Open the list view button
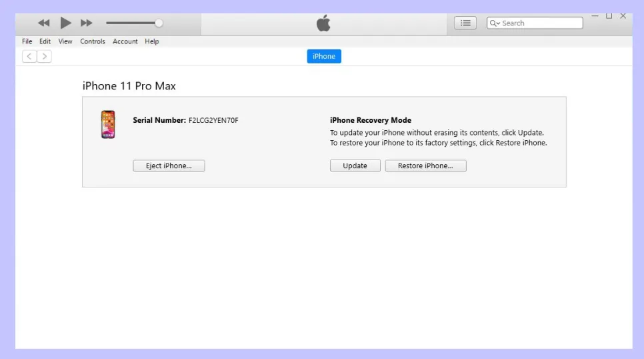Screen dimensions: 644x359 click(x=465, y=23)
